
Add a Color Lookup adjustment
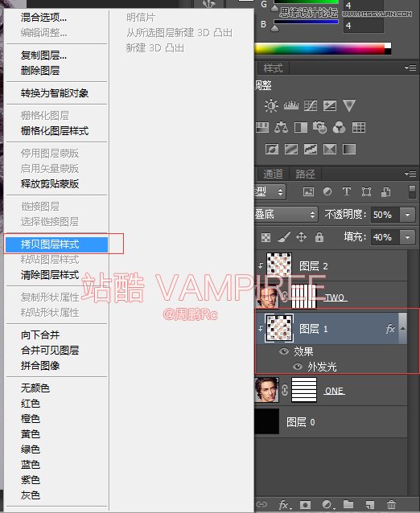tap(359, 127)
